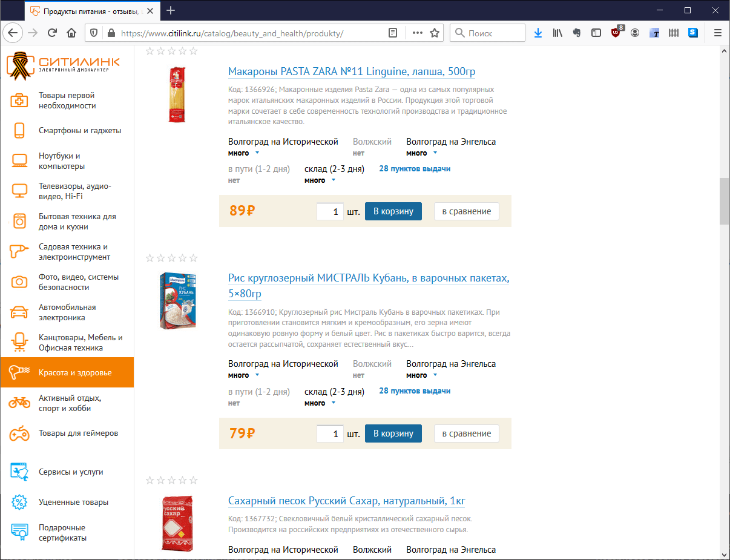This screenshot has width=730, height=560.
Task: Click rating stars above Русский Сахар
Action: (172, 480)
